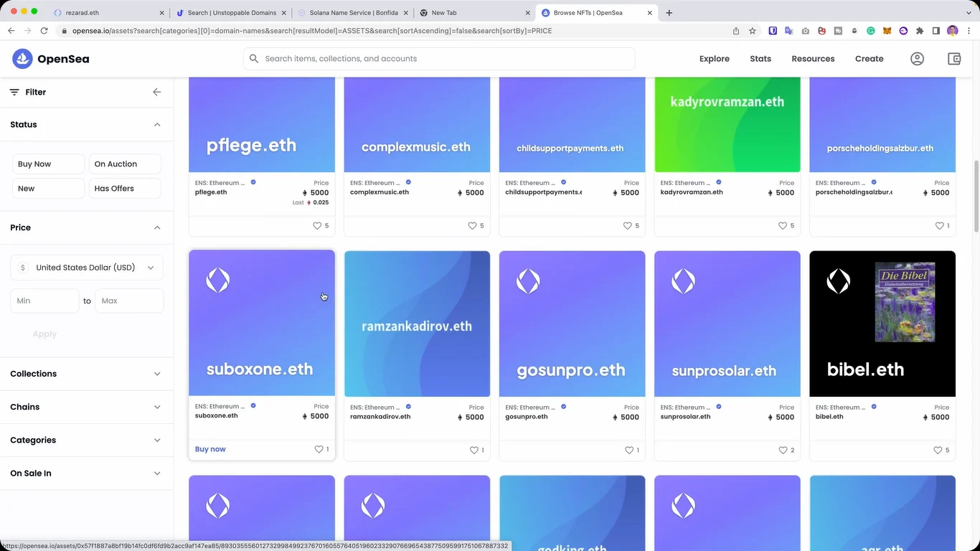Favorite pflege.eth with heart icon
The image size is (980, 551).
(x=317, y=225)
